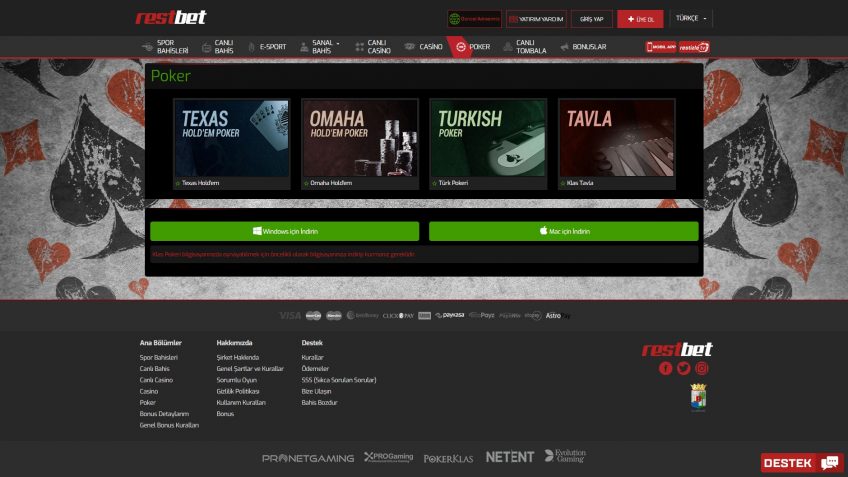Click the Twitter icon in footer
Screen dimensions: 848x477
(684, 368)
